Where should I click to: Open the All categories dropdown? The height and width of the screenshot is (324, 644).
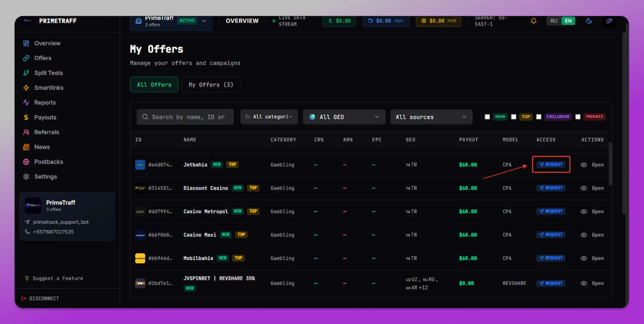tap(269, 117)
